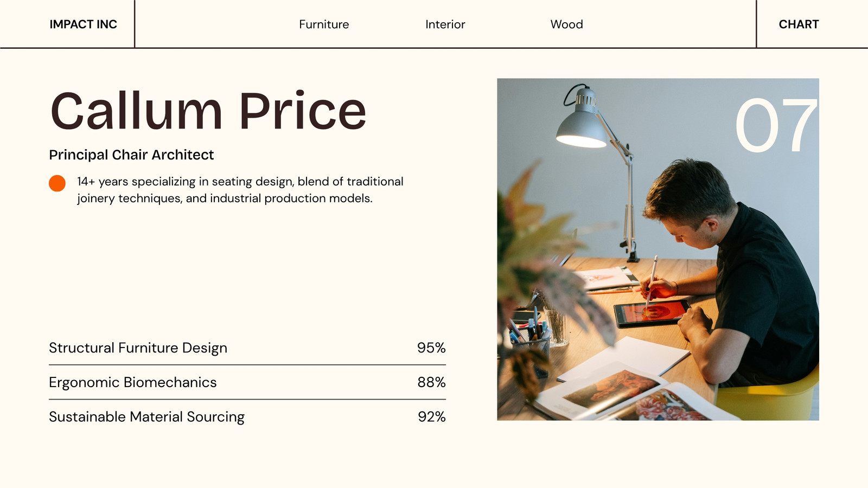Click the 14+ years bio paragraph
The width and height of the screenshot is (868, 488).
(x=240, y=190)
